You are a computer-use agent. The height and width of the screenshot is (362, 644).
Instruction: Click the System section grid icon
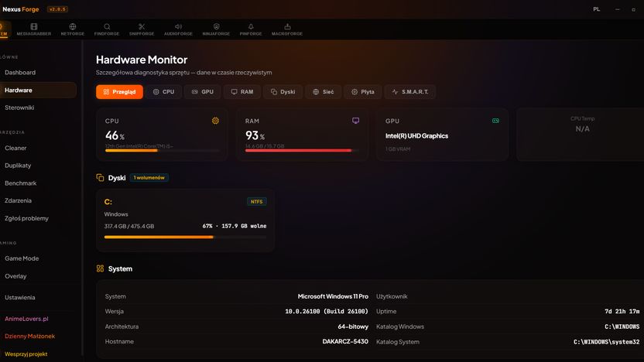100,269
